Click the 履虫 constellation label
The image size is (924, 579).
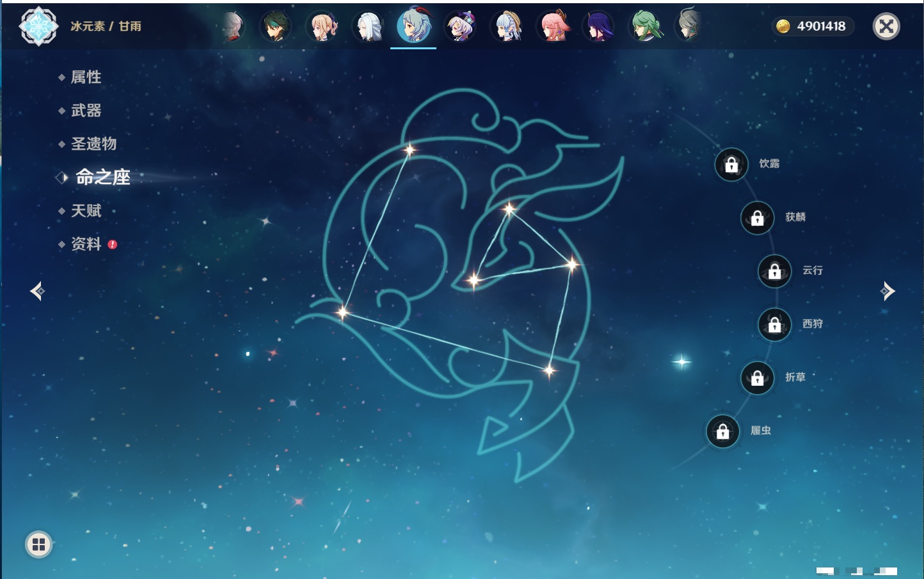pyautogui.click(x=761, y=431)
